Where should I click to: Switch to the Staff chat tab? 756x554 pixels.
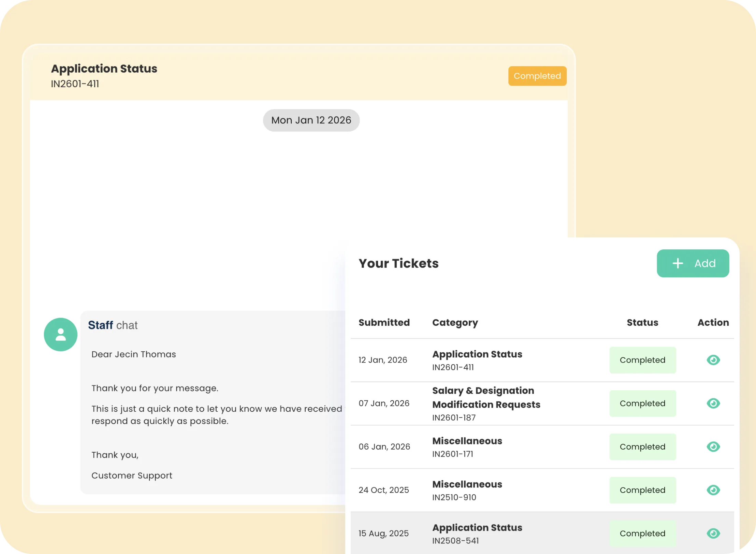pos(113,325)
